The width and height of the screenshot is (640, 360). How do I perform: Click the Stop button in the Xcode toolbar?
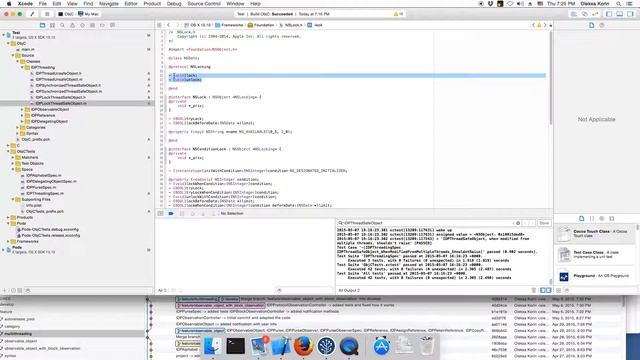coord(47,14)
